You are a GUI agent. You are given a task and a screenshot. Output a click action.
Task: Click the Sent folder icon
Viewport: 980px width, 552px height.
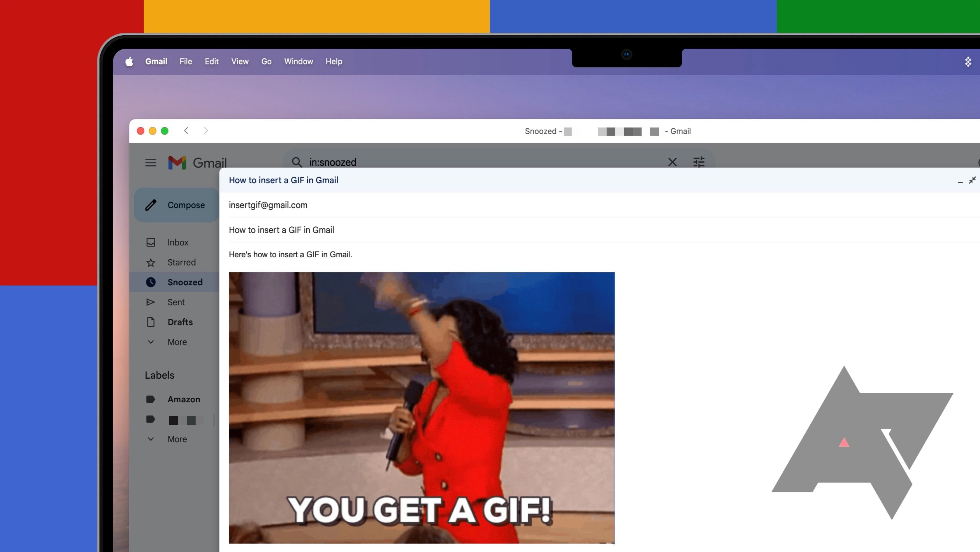click(x=151, y=302)
